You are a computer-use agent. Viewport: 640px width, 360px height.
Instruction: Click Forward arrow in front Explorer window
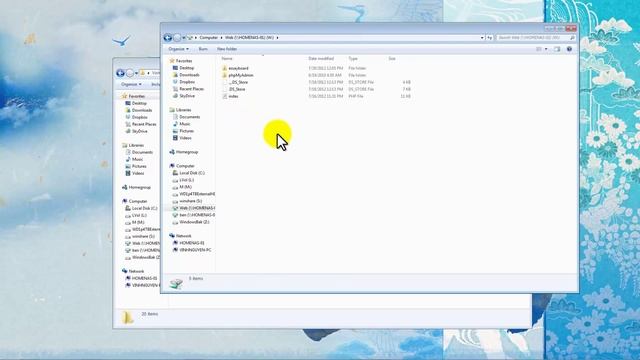tap(177, 38)
